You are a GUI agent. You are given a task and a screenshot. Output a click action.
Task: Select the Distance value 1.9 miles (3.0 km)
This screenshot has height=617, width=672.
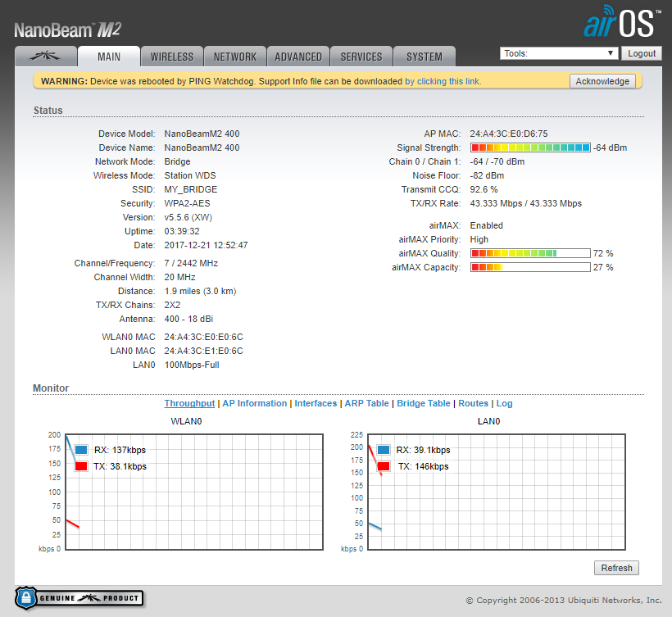[x=200, y=291]
